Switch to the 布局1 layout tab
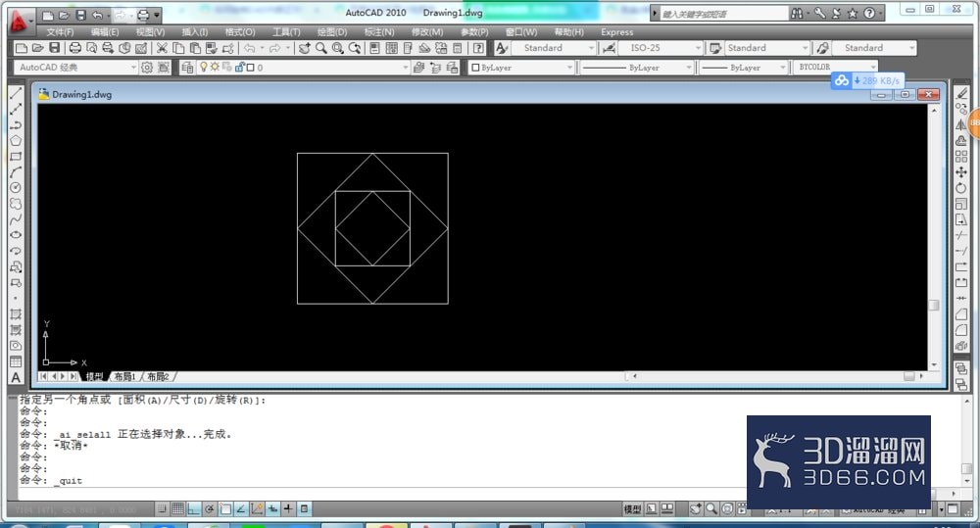This screenshot has height=528, width=980. point(124,376)
